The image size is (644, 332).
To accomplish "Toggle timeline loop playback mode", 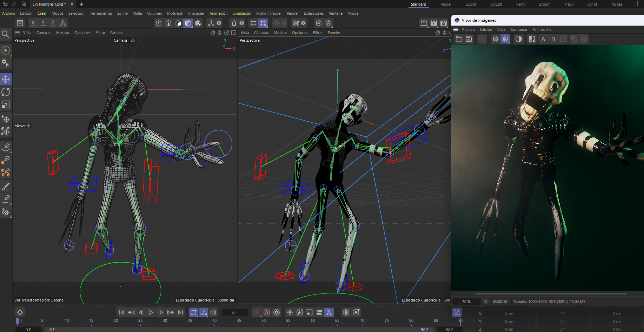I will (193, 312).
